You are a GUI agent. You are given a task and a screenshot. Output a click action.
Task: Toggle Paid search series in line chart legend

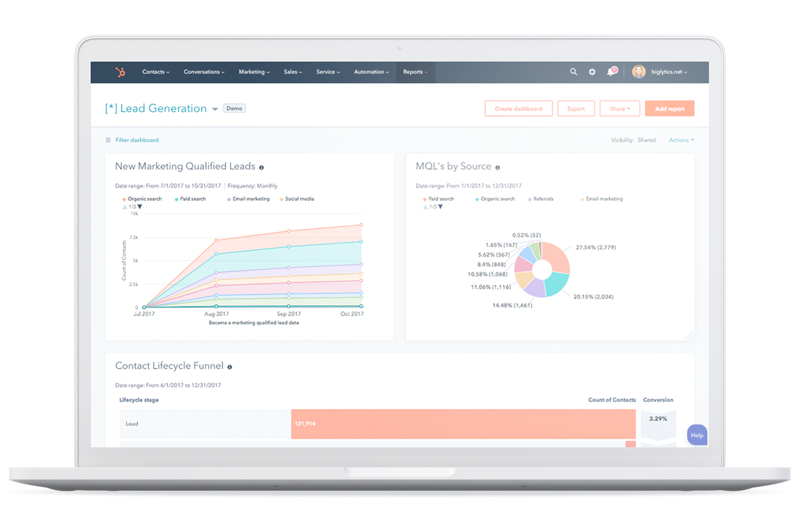pos(191,199)
